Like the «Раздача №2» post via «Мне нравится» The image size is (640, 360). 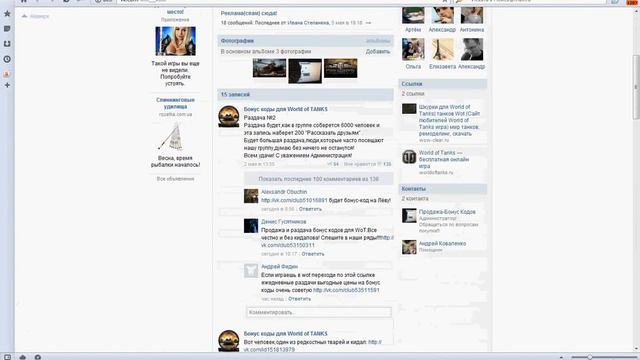[x=367, y=164]
